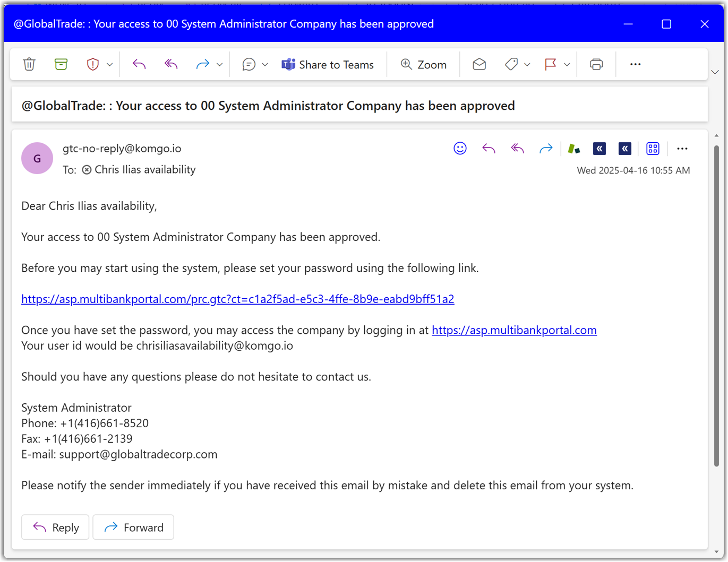Click the user id chrisiliasavailability@komgo.io text
This screenshot has height=562, width=728.
pos(215,345)
